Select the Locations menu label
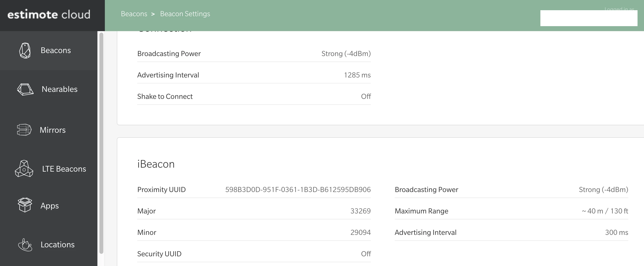Image resolution: width=644 pixels, height=266 pixels. click(58, 245)
